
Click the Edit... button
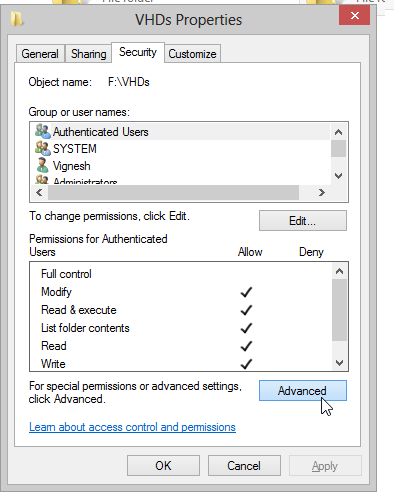pyautogui.click(x=303, y=221)
